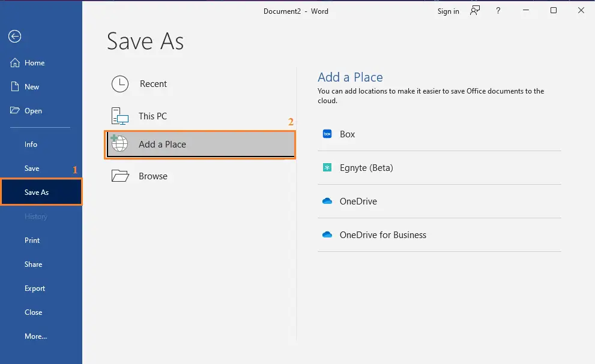Expand the More... sidebar option
This screenshot has width=595, height=364.
41,336
